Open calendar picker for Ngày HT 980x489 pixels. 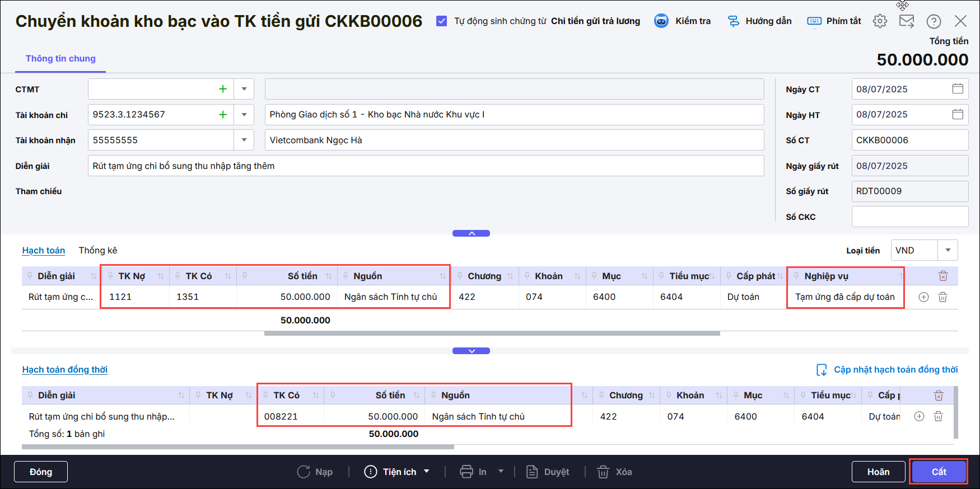958,115
